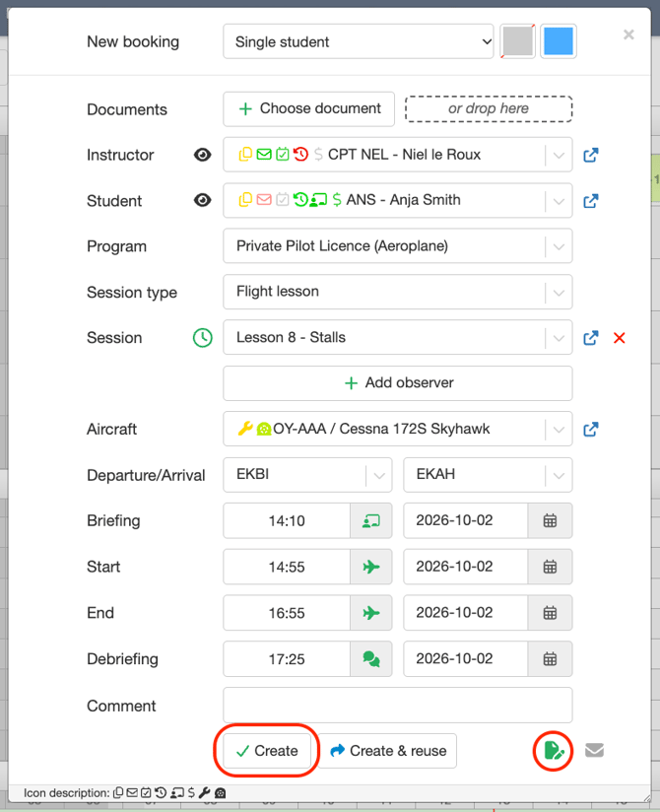Image resolution: width=660 pixels, height=812 pixels.
Task: Click pink envelope icon in Student field
Action: click(264, 200)
